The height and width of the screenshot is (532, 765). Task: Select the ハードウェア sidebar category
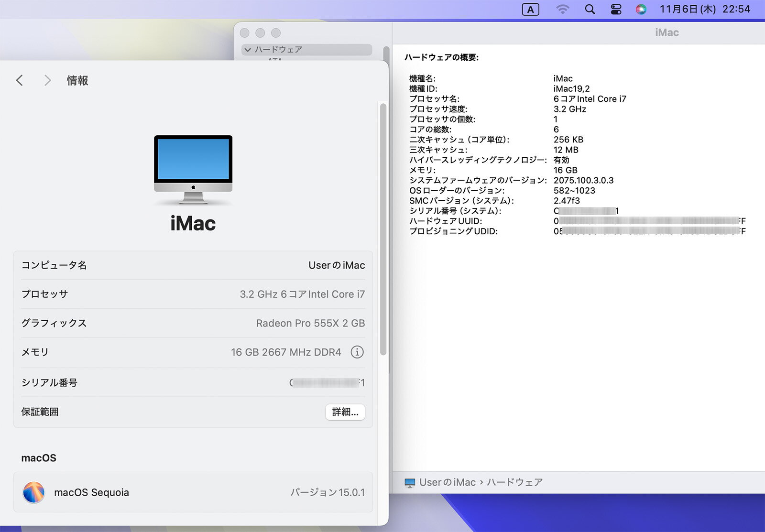[x=278, y=50]
